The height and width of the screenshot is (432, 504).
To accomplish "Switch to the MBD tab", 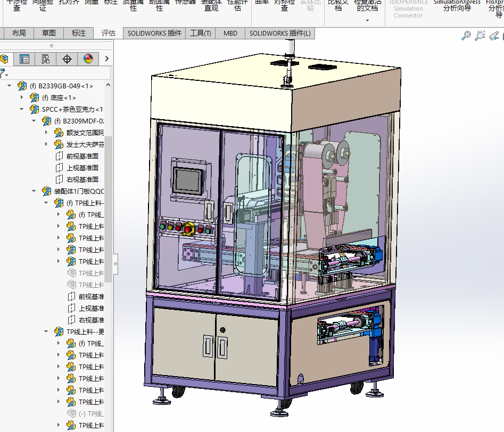I will [230, 34].
